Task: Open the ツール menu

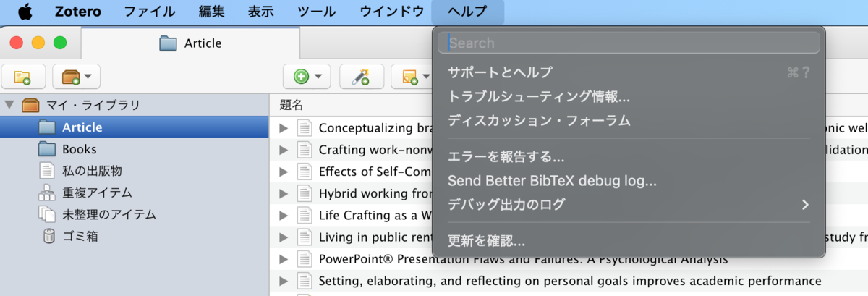Action: 316,12
